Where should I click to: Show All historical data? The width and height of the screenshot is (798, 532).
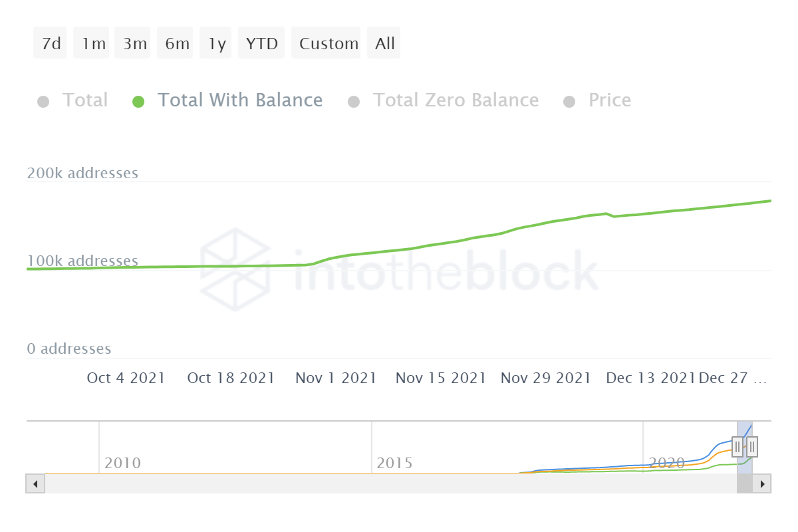click(384, 43)
